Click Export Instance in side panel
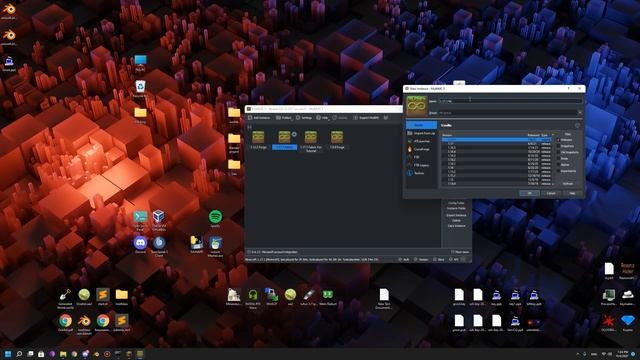640x360 pixels. point(456,215)
